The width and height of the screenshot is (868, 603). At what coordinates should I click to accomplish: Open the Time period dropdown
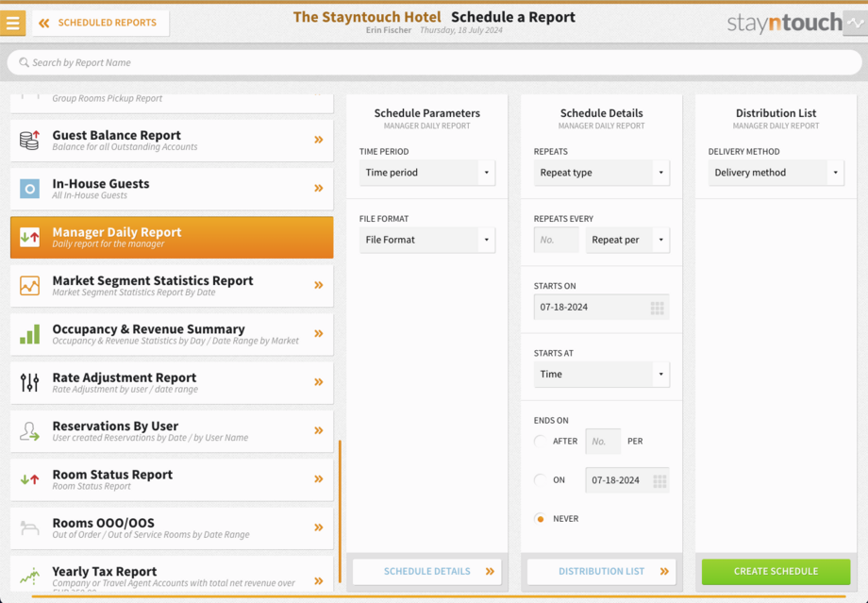point(426,173)
